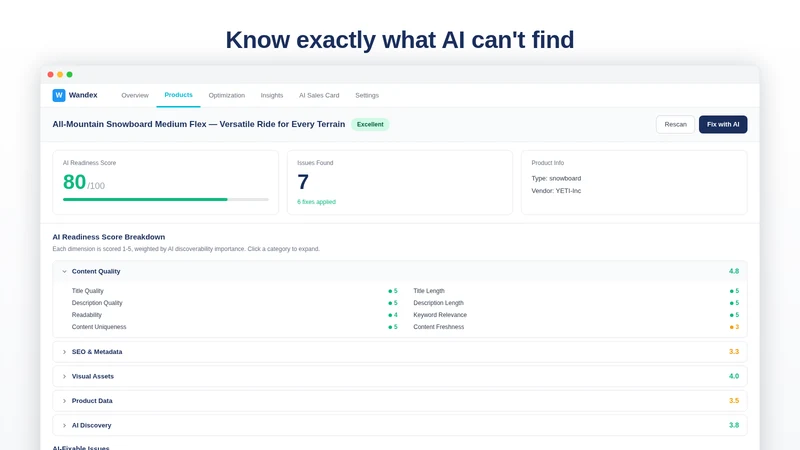Open the Settings tab
The width and height of the screenshot is (800, 450).
(x=367, y=95)
